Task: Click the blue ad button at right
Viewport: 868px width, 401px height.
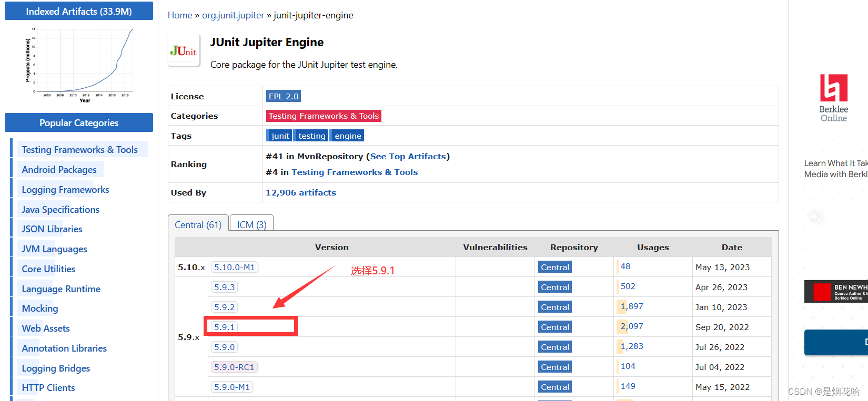Action: 836,342
